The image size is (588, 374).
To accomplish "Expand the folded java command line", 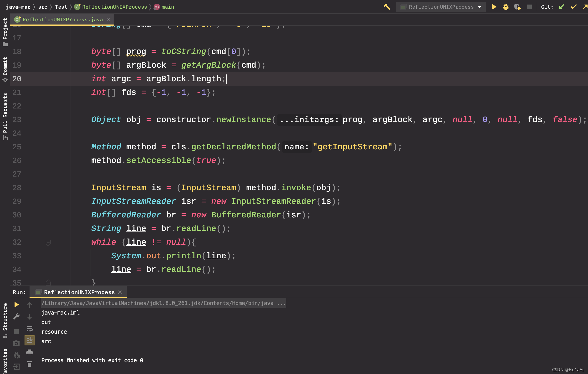I will (x=281, y=303).
